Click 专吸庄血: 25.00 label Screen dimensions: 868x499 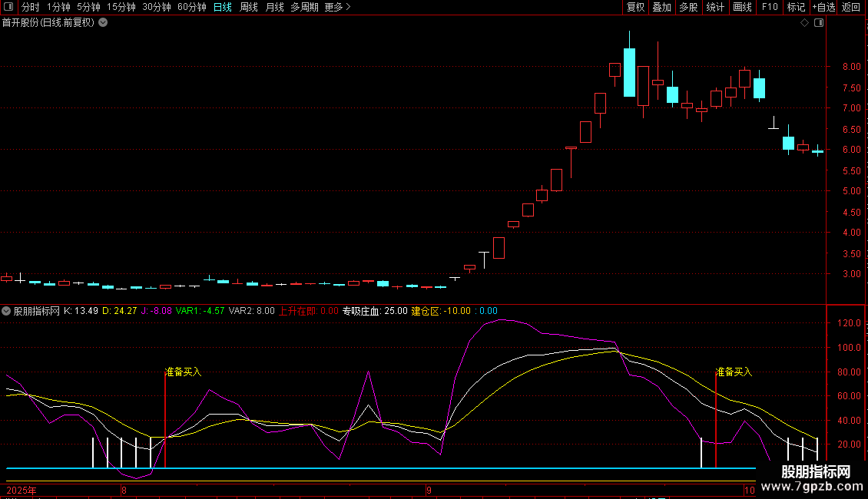coord(375,311)
